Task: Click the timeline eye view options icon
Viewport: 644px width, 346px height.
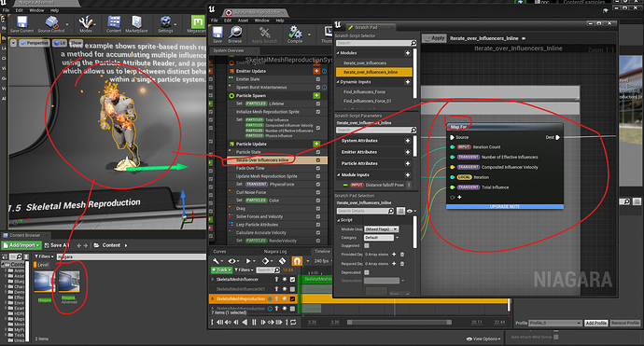Action: [x=232, y=261]
